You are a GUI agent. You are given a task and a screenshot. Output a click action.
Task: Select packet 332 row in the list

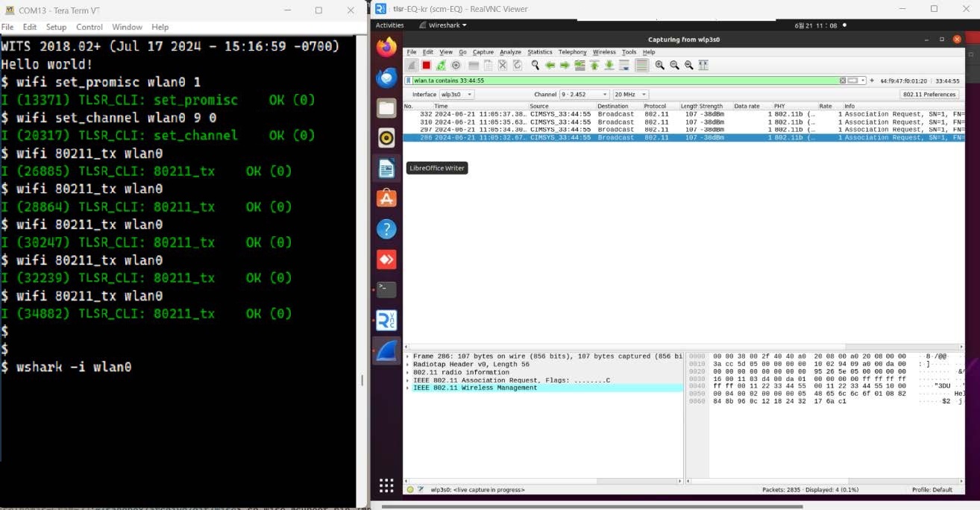click(683, 114)
